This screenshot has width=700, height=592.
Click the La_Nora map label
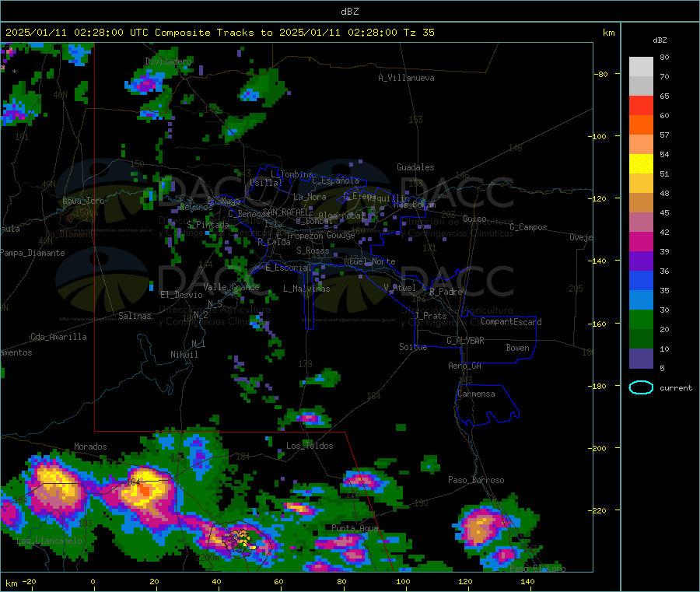(x=310, y=197)
